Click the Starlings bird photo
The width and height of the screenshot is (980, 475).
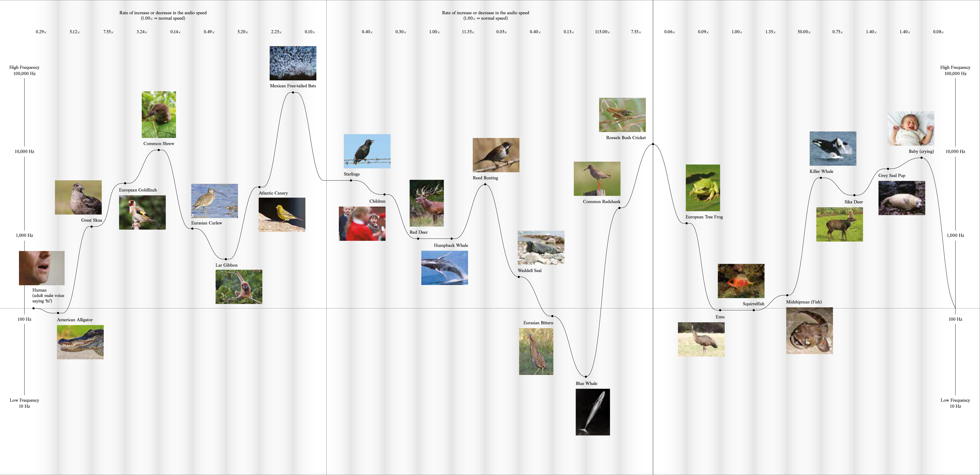pyautogui.click(x=367, y=151)
